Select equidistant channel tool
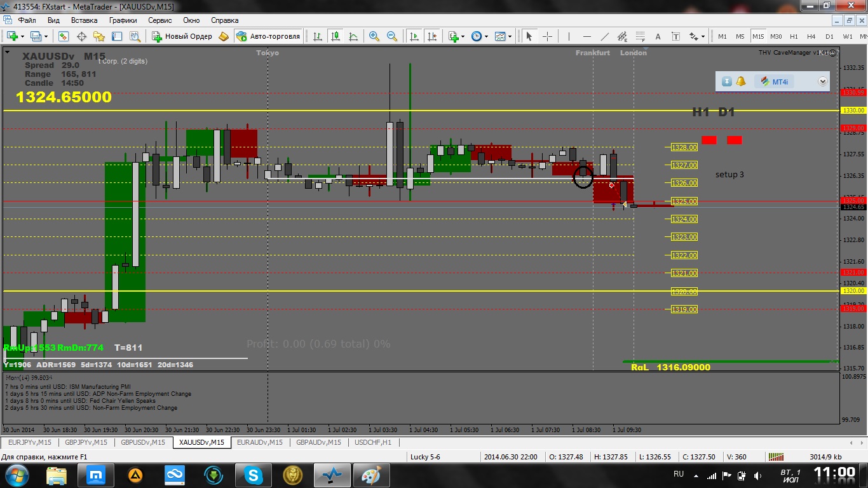The height and width of the screenshot is (488, 868). [x=622, y=36]
